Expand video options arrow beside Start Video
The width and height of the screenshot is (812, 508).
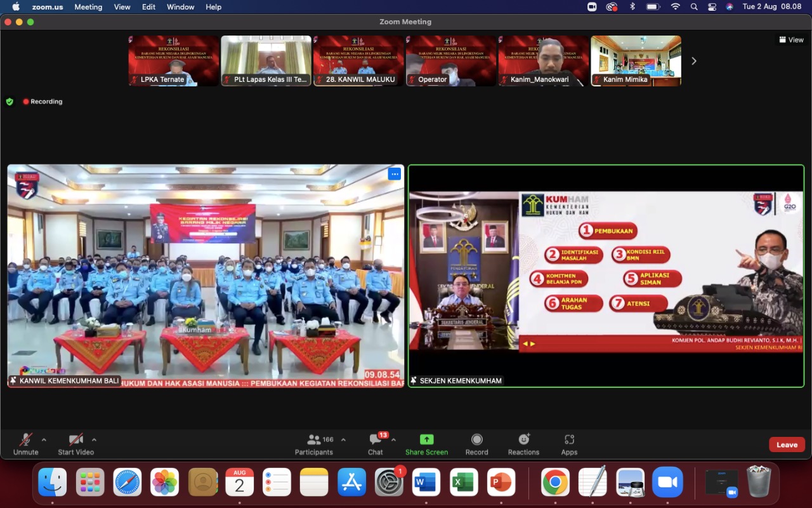click(94, 439)
